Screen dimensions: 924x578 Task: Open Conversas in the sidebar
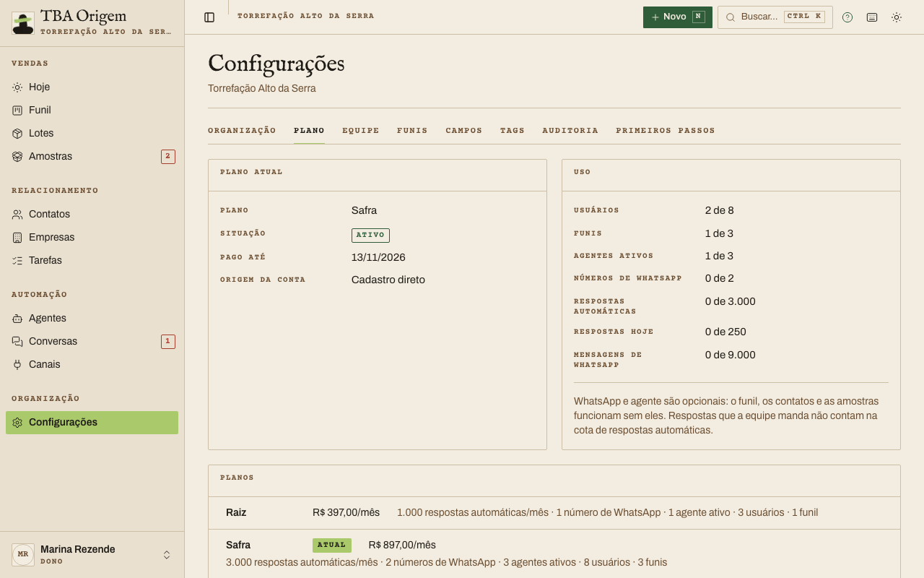[92, 341]
